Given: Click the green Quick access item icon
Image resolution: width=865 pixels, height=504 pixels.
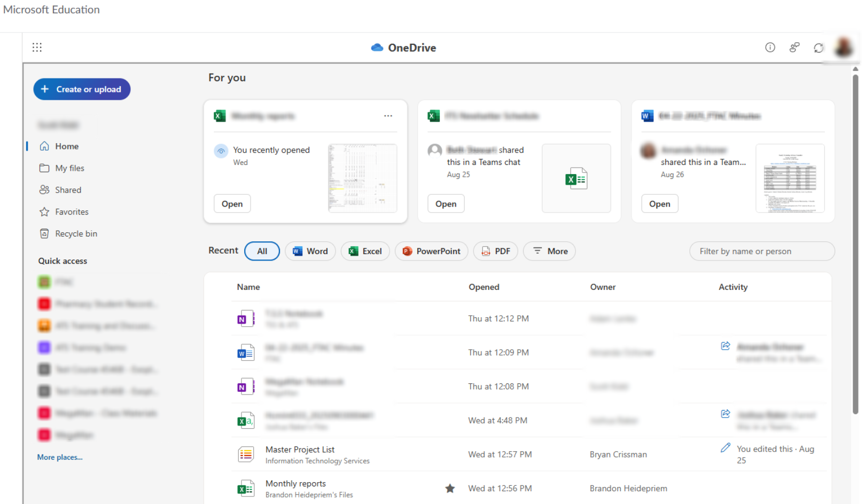Looking at the screenshot, I should point(44,282).
